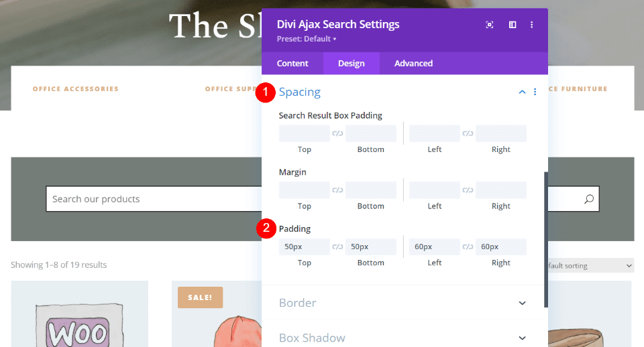The width and height of the screenshot is (644, 347).
Task: Expand the Box Shadow section
Action: click(x=523, y=338)
